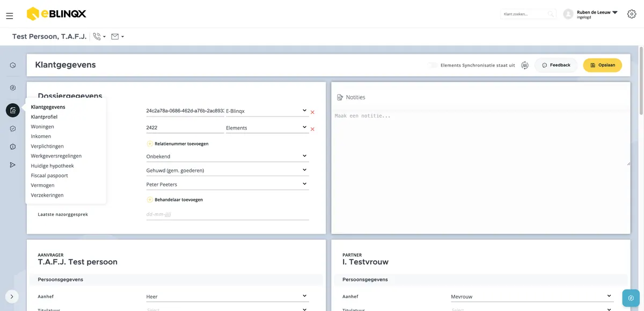
Task: Open Fiscaal paspoort from the flyout menu
Action: point(49,175)
